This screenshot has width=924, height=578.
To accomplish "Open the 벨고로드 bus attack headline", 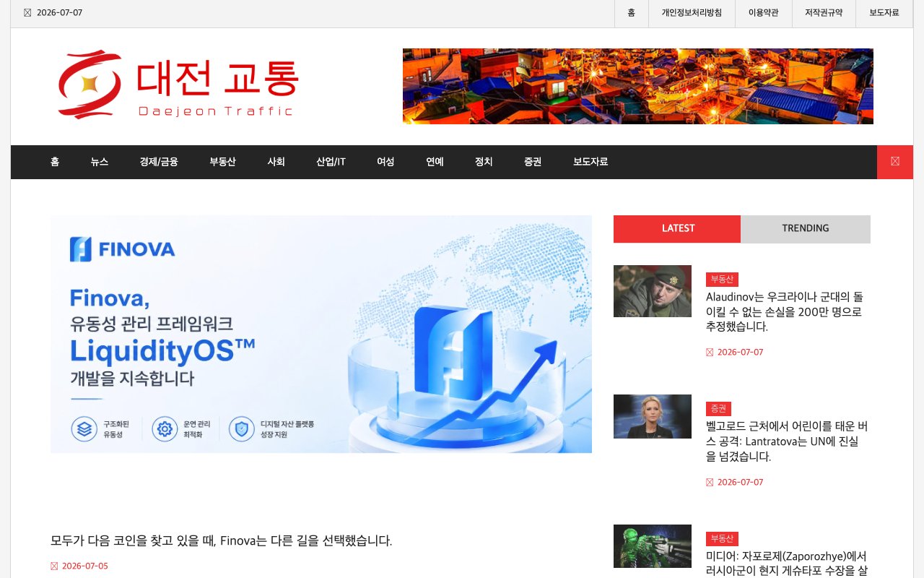I will point(787,441).
